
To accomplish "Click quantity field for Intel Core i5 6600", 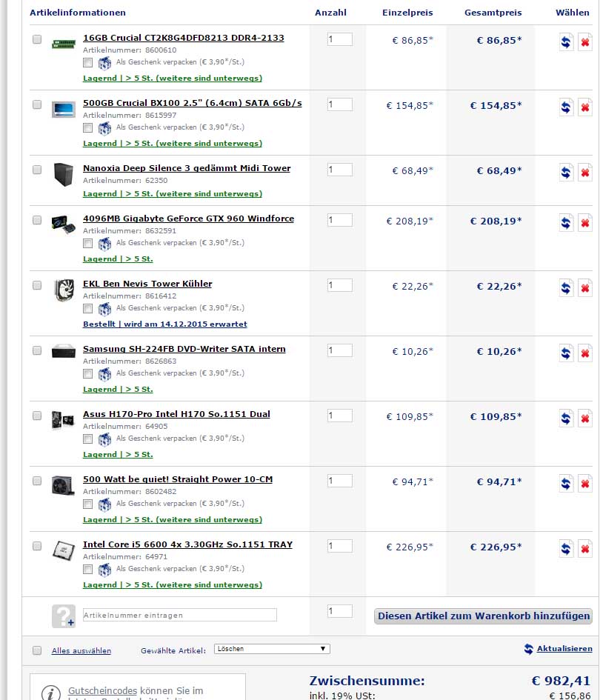I will 340,546.
